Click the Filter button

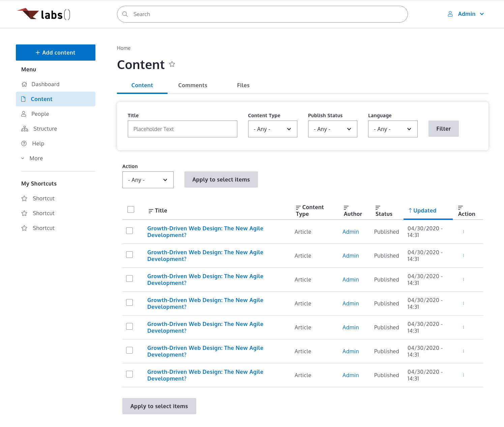coord(444,129)
